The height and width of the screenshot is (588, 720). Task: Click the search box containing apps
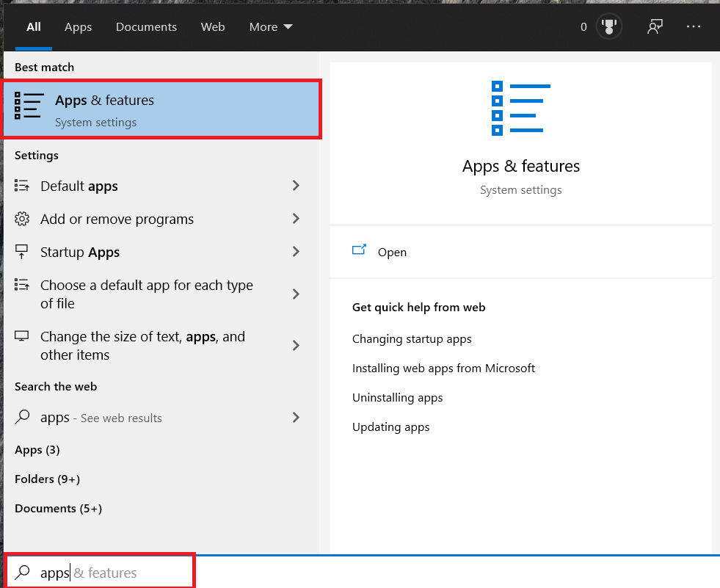click(x=103, y=573)
